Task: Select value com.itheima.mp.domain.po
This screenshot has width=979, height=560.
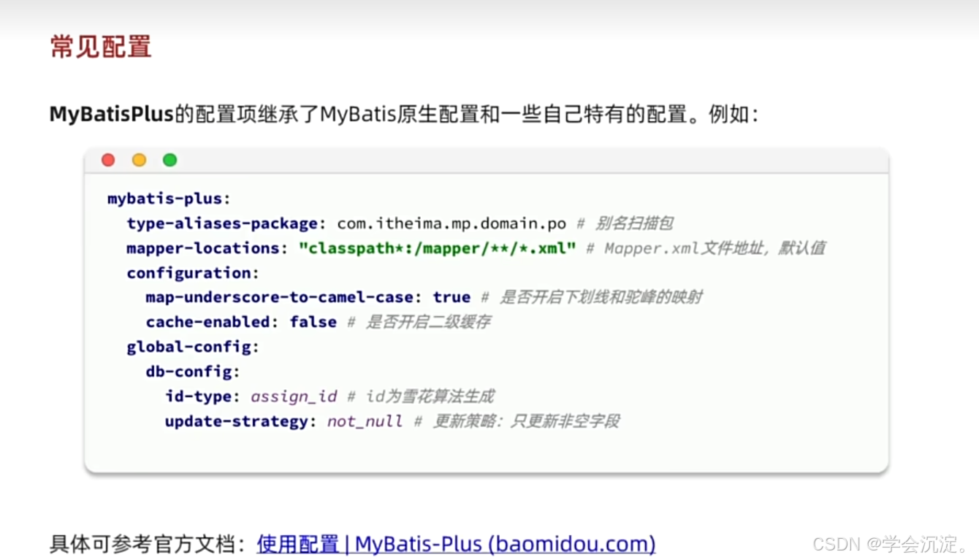Action: (452, 223)
